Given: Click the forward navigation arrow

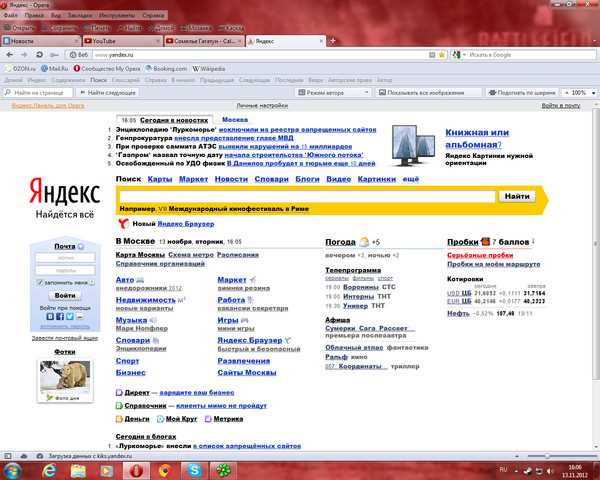Looking at the screenshot, I should (24, 55).
